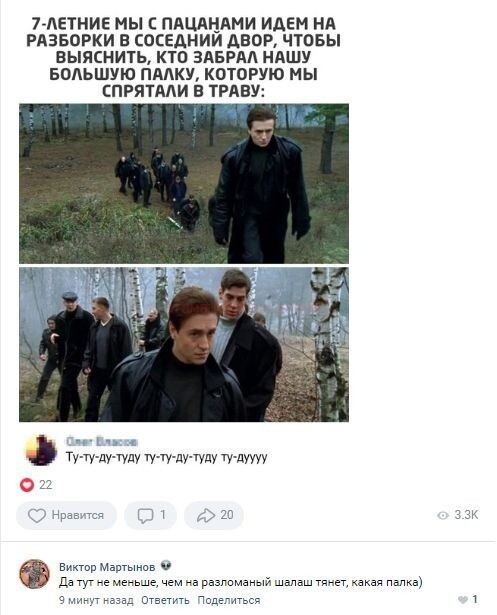This screenshot has width=497, height=615.
Task: Click the red heart reaction badge
Action: tap(27, 485)
